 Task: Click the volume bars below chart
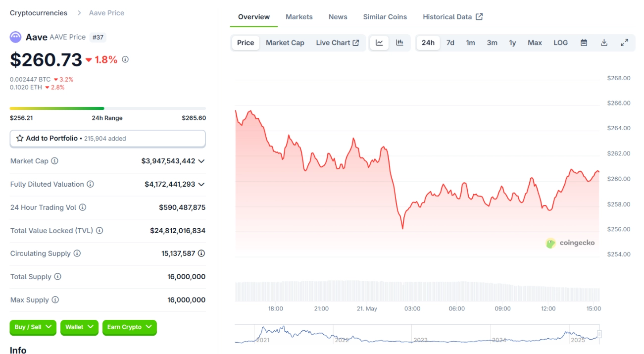(x=417, y=292)
